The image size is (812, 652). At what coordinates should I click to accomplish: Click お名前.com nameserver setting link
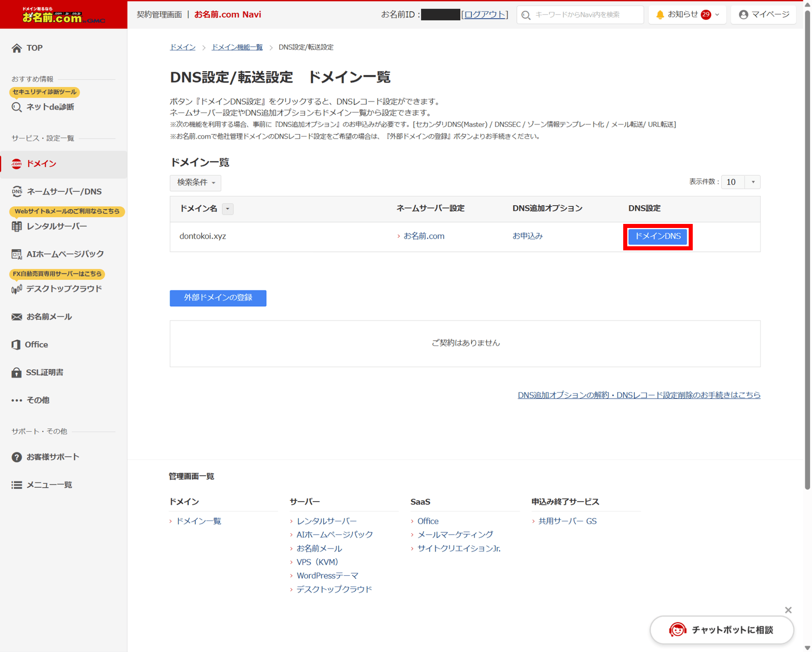424,236
